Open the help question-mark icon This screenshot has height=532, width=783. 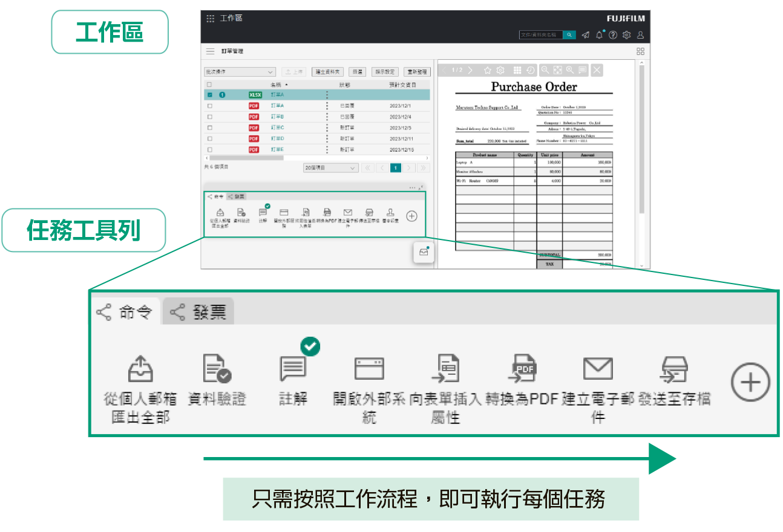tap(613, 35)
